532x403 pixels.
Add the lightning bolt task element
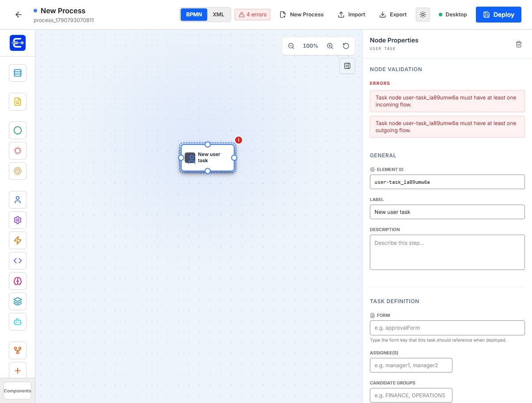(18, 240)
